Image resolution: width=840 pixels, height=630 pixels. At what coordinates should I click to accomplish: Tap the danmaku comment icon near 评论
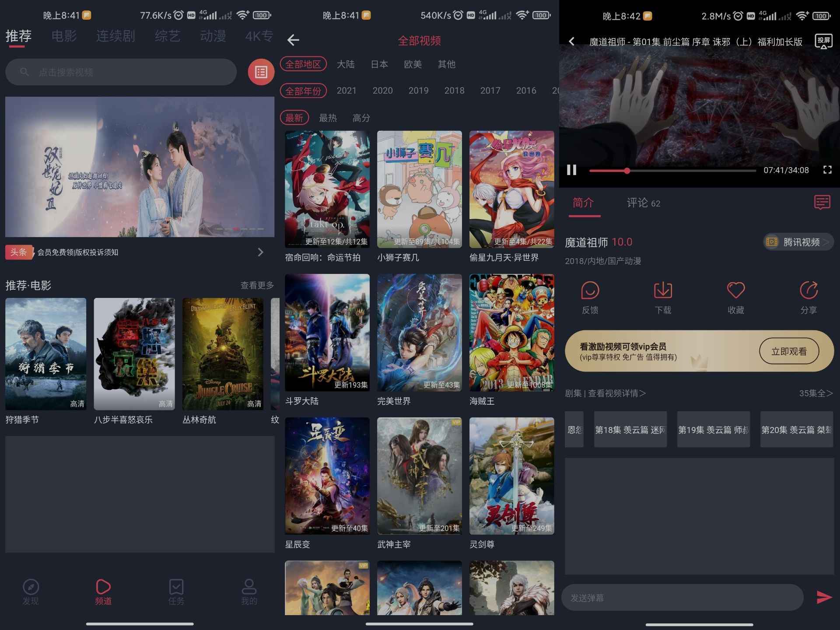(x=822, y=203)
